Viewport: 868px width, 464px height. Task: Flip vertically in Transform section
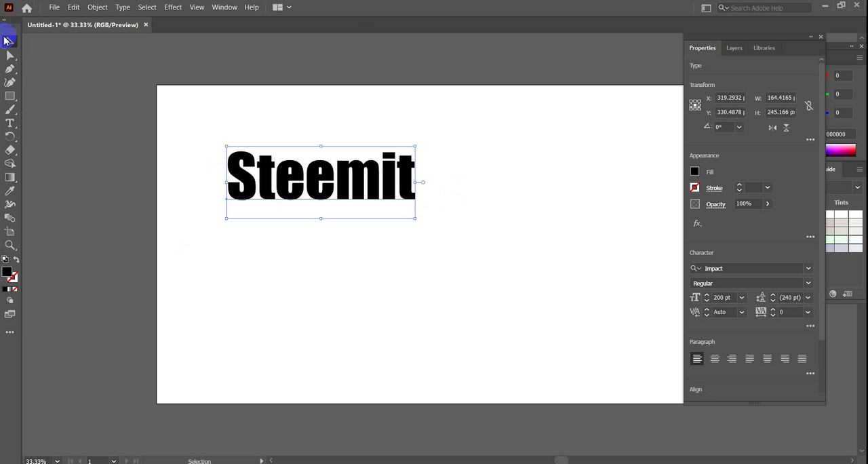pyautogui.click(x=787, y=128)
